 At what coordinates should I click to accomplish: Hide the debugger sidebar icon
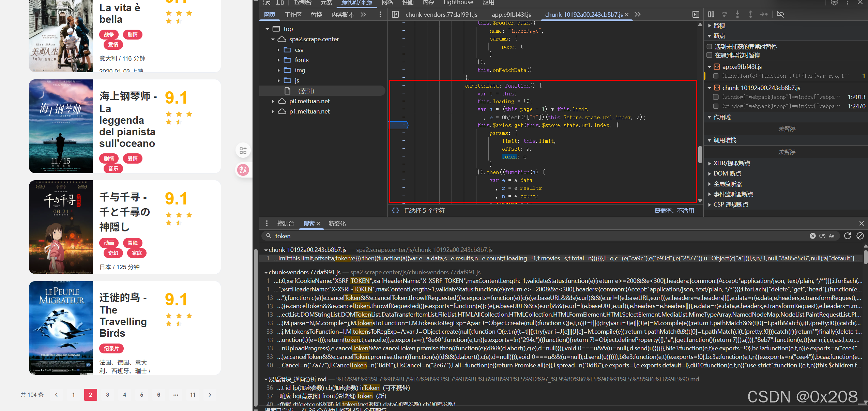pos(696,15)
